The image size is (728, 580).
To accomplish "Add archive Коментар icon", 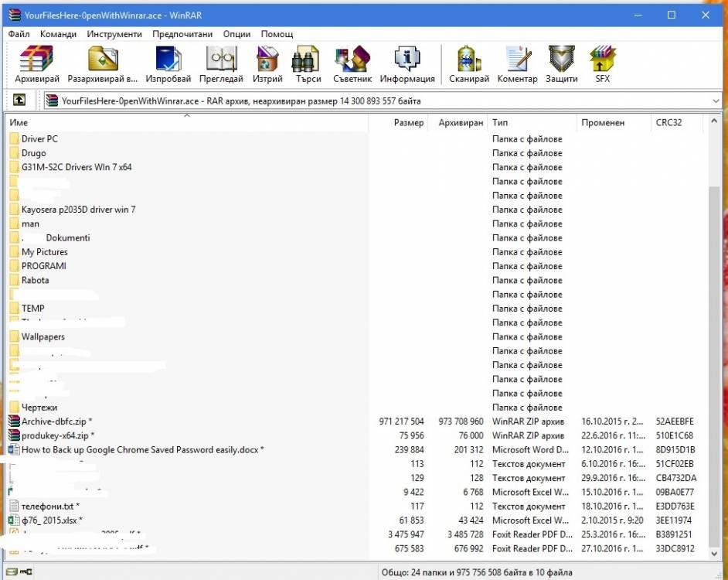I will pyautogui.click(x=518, y=59).
